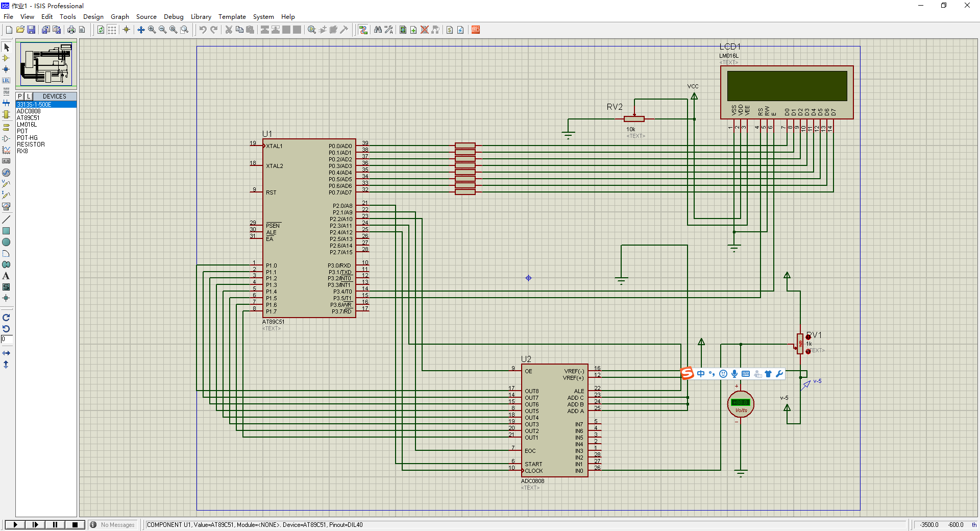Save the current design
This screenshot has width=980, height=531.
[x=31, y=30]
